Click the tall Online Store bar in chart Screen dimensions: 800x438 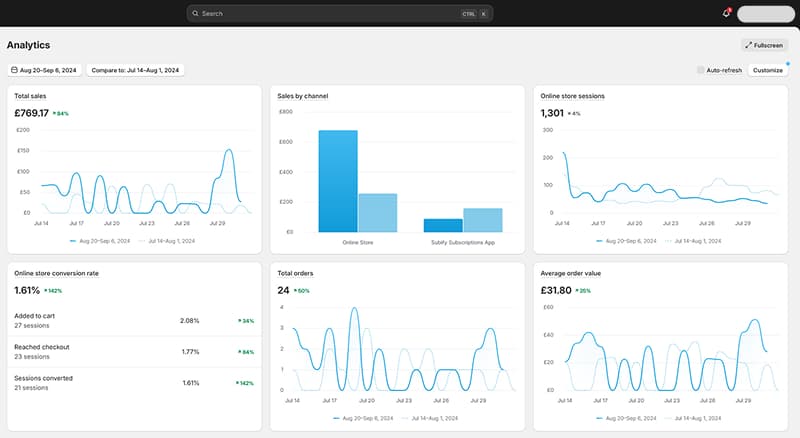(338, 181)
